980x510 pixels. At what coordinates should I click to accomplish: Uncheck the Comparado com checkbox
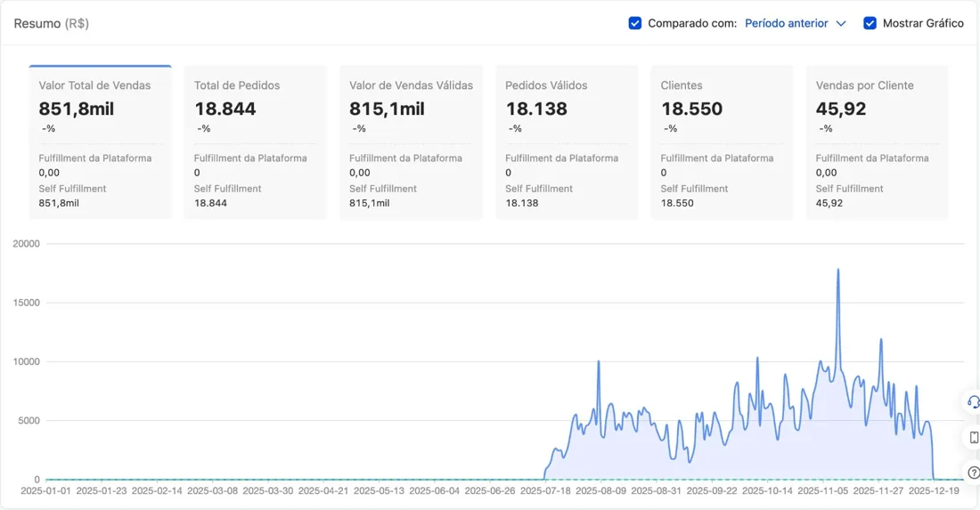tap(634, 23)
